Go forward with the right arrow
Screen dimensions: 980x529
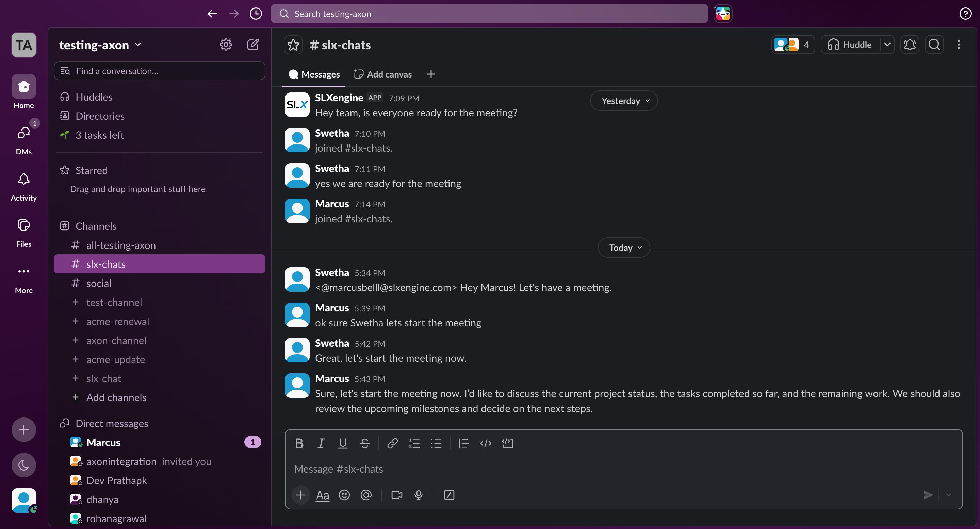[x=234, y=14]
